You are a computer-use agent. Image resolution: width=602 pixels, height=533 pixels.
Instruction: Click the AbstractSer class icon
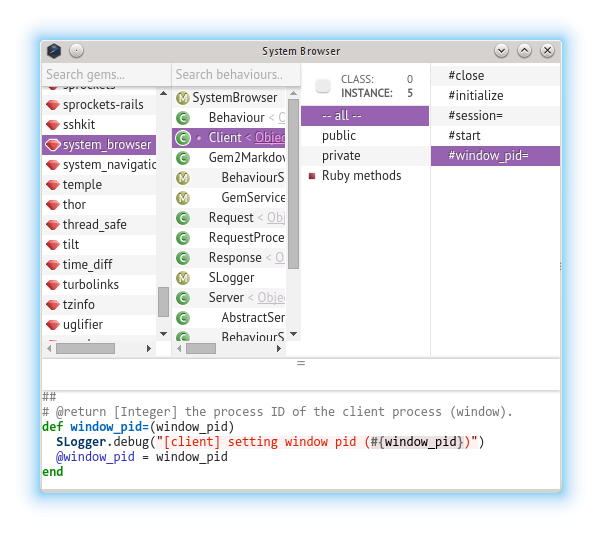[x=183, y=318]
